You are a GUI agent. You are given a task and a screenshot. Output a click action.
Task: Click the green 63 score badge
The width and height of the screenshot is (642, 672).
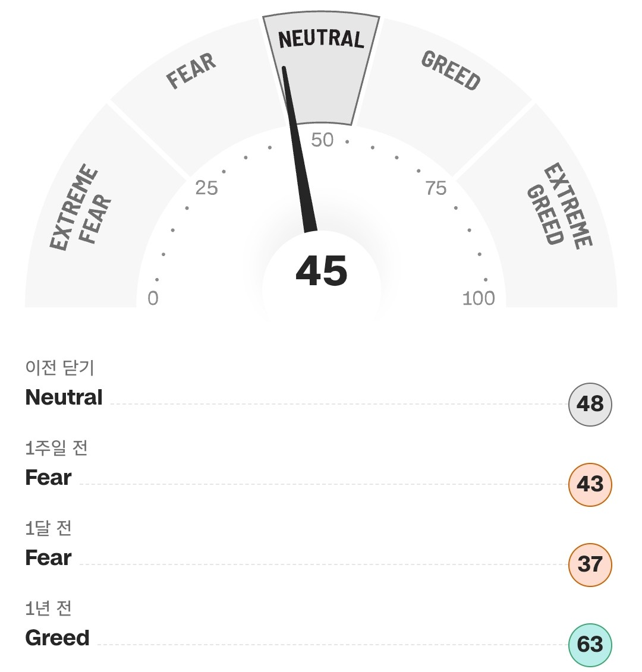click(590, 645)
